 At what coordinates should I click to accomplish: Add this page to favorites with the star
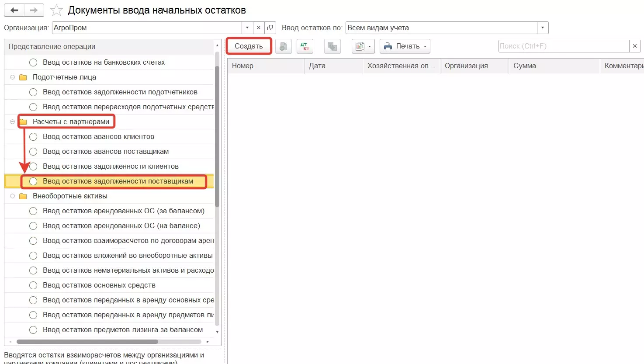click(x=57, y=10)
